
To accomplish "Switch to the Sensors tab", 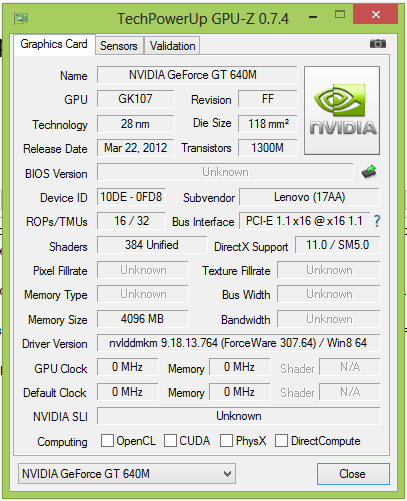I will (119, 46).
